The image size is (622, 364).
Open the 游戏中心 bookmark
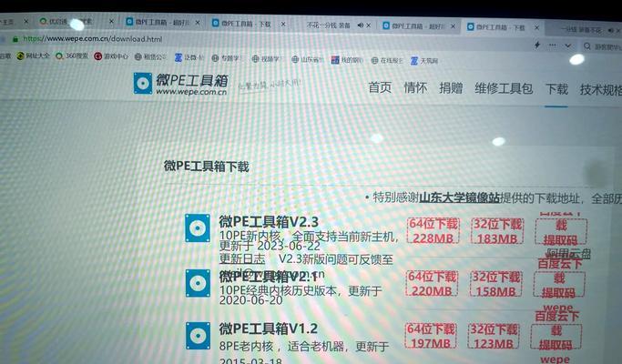click(x=111, y=56)
